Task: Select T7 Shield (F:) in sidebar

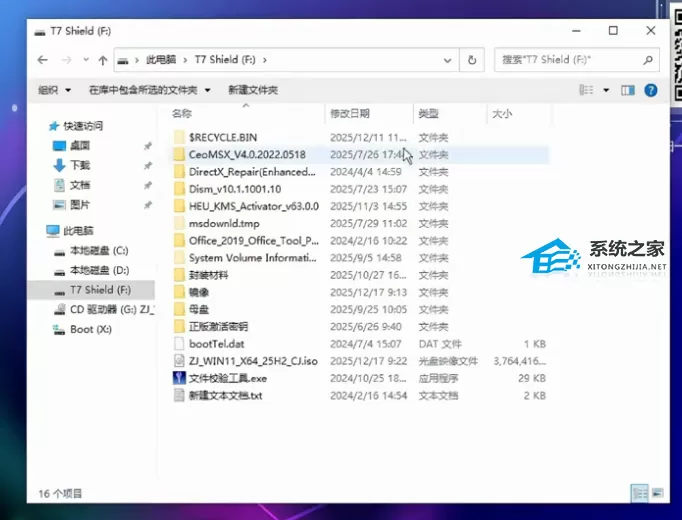Action: tap(92, 290)
